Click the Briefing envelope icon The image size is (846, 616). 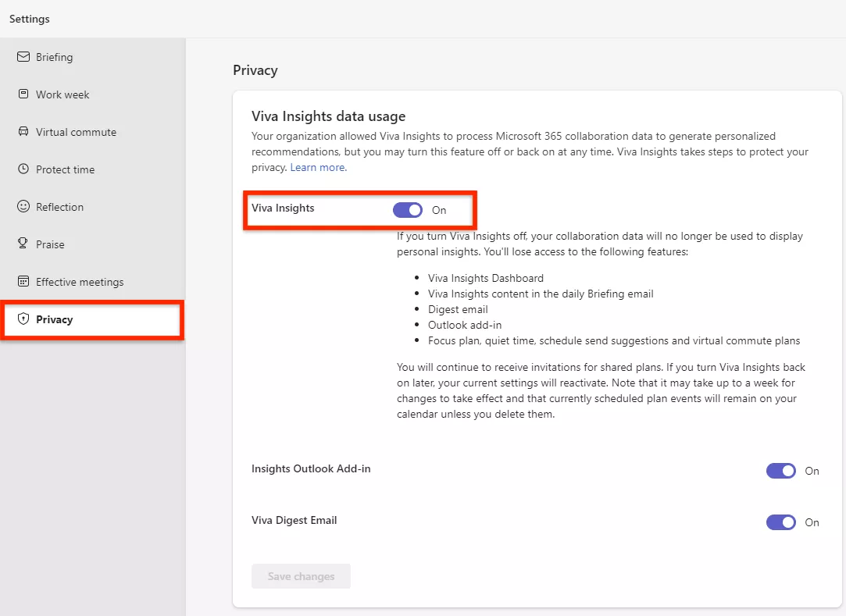(23, 57)
